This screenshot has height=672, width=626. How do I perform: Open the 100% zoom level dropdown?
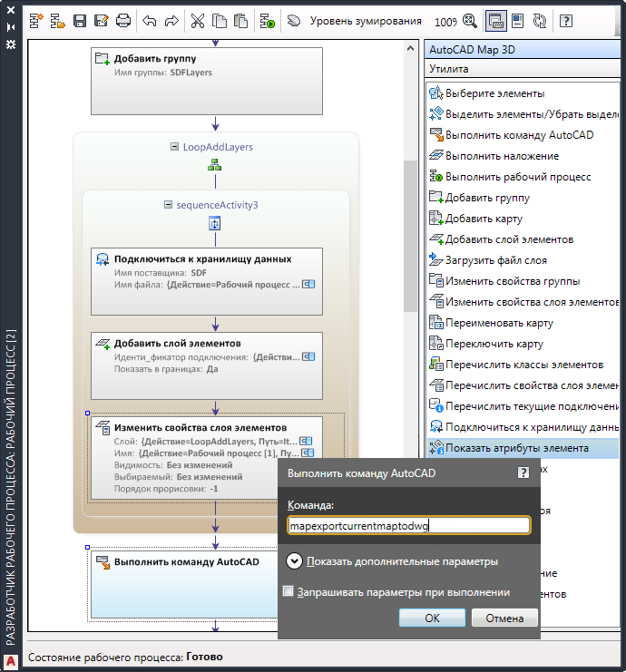pyautogui.click(x=445, y=22)
